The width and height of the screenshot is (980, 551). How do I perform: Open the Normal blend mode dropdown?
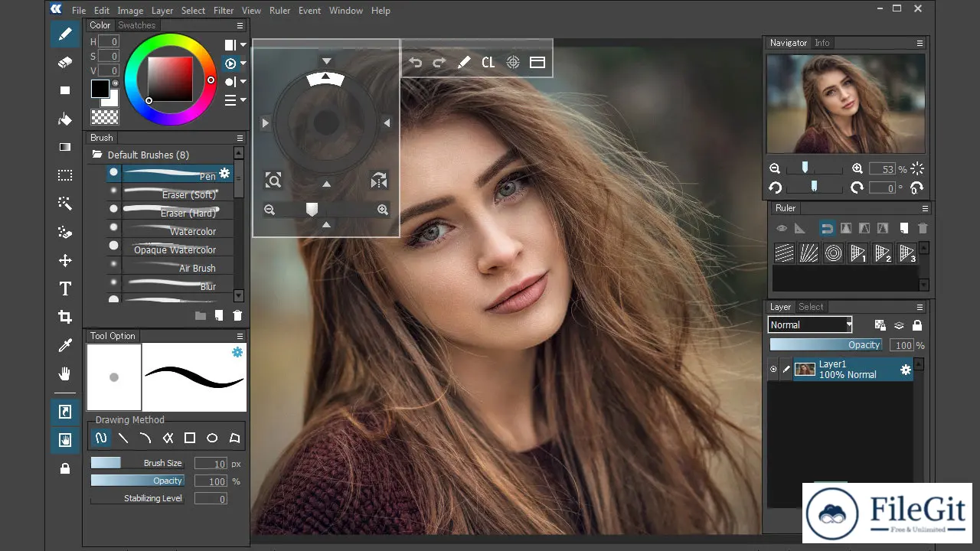(810, 325)
